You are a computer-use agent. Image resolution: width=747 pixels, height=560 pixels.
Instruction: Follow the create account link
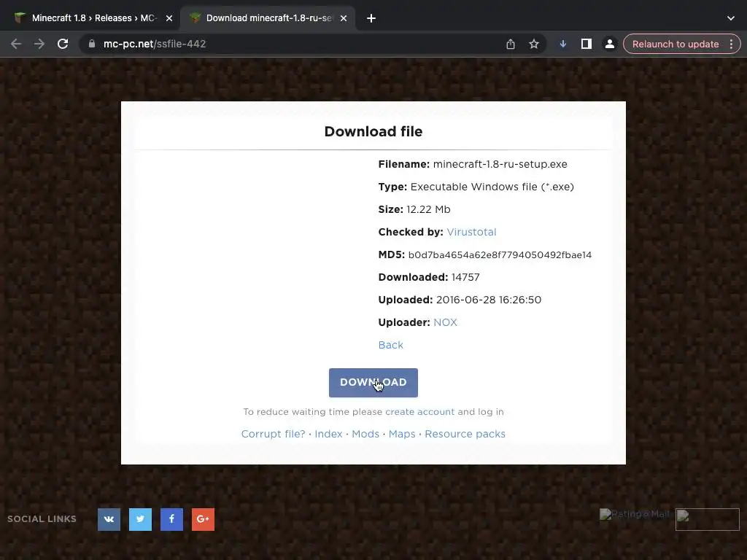[419, 411]
